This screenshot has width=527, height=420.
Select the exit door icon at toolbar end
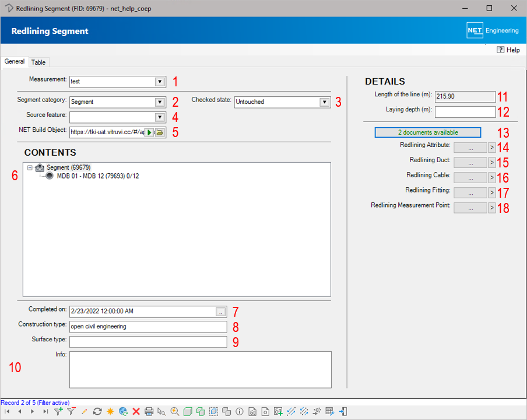tap(343, 411)
